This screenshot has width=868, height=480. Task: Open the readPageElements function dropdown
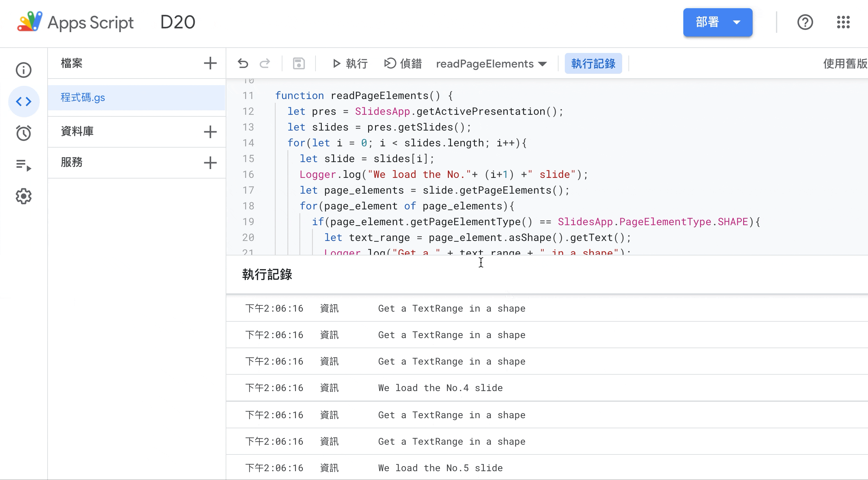pos(491,63)
